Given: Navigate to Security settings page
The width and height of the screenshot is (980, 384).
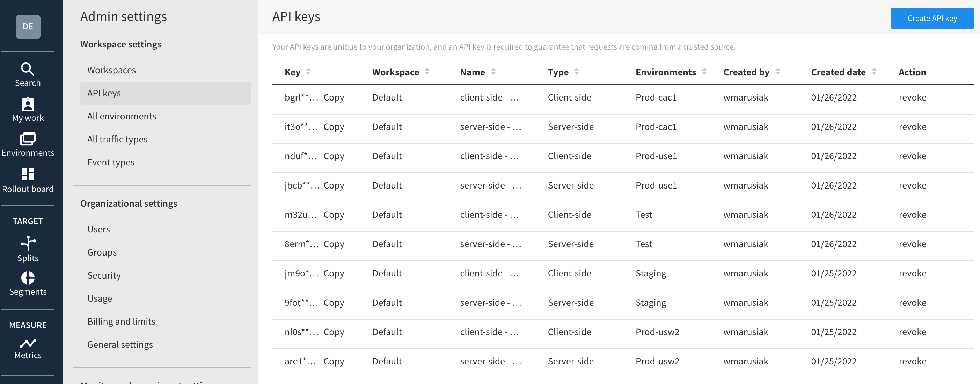Looking at the screenshot, I should [103, 274].
